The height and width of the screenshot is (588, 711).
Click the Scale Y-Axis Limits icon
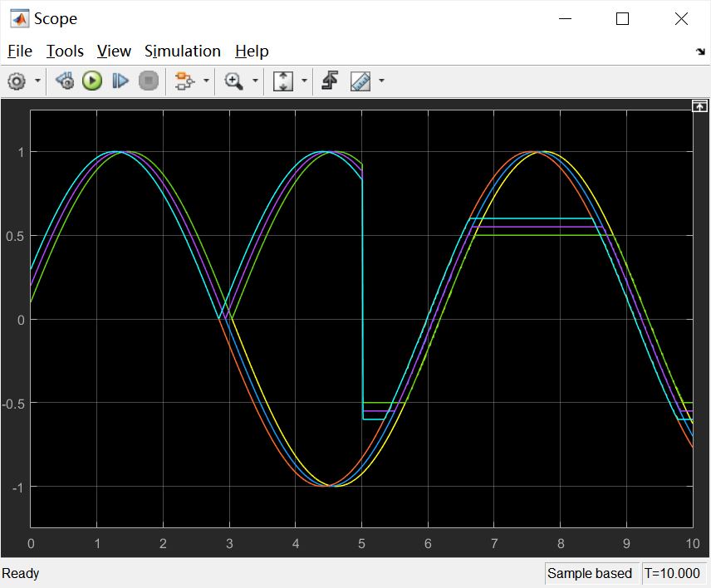pyautogui.click(x=283, y=81)
